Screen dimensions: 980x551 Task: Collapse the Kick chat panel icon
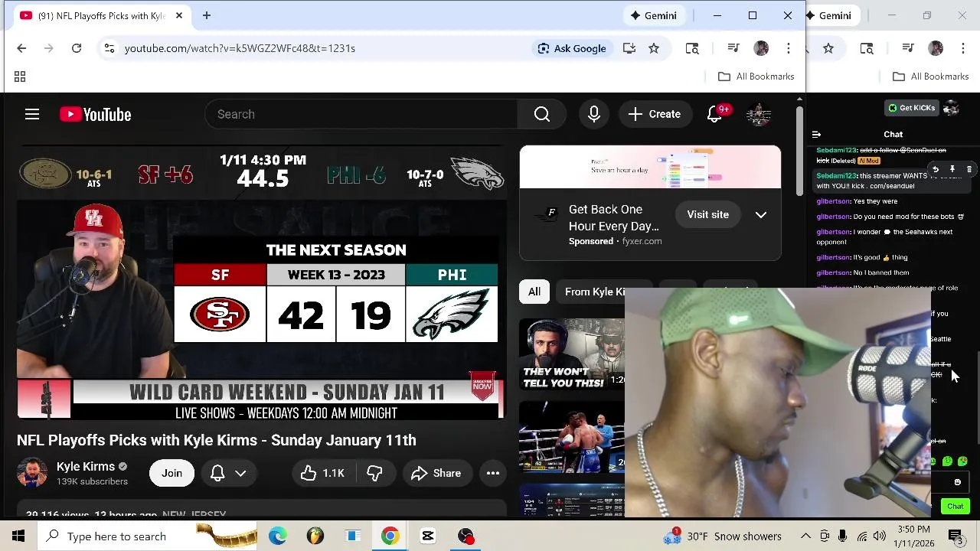pyautogui.click(x=816, y=134)
